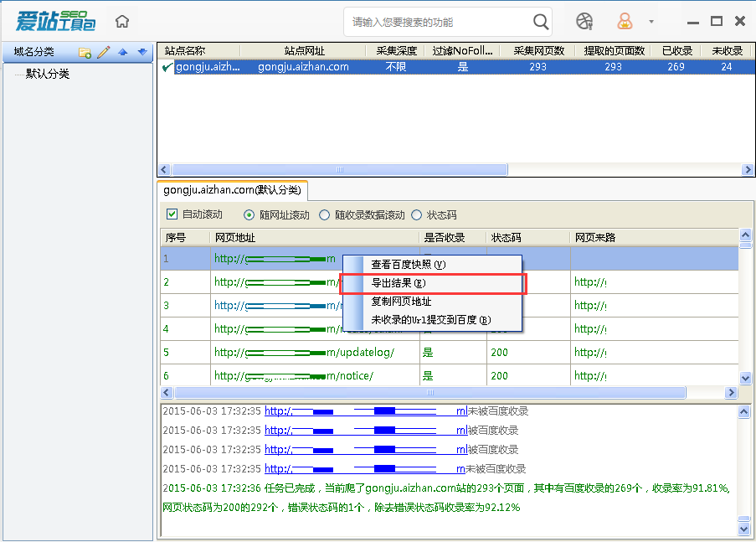Open the skin theme icon
This screenshot has width=756, height=542.
(584, 22)
